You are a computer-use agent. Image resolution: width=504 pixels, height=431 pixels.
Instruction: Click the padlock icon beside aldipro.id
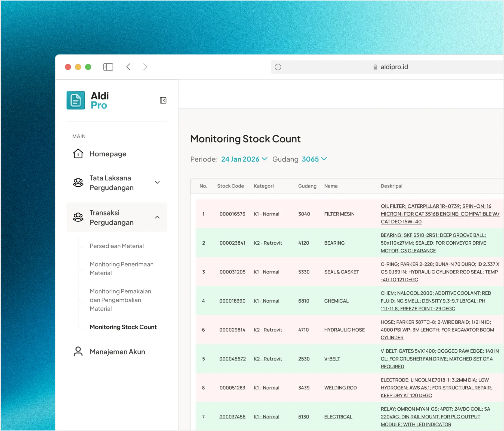375,67
